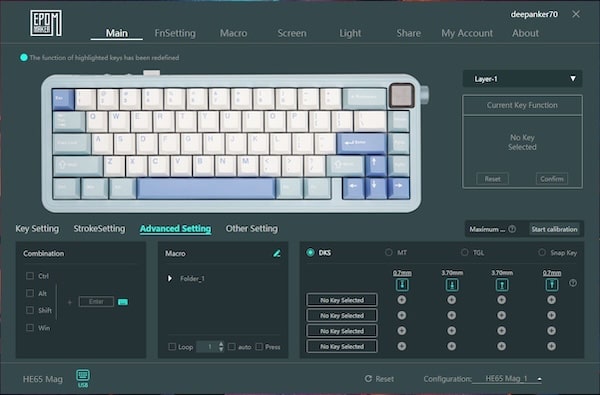Click the plus circle beside first No Key Selected

pyautogui.click(x=402, y=300)
